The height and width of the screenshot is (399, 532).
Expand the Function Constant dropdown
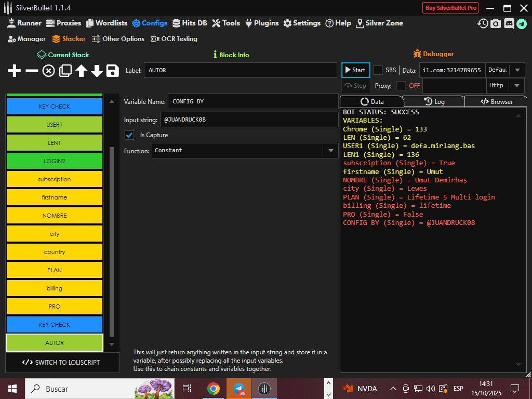click(x=330, y=151)
